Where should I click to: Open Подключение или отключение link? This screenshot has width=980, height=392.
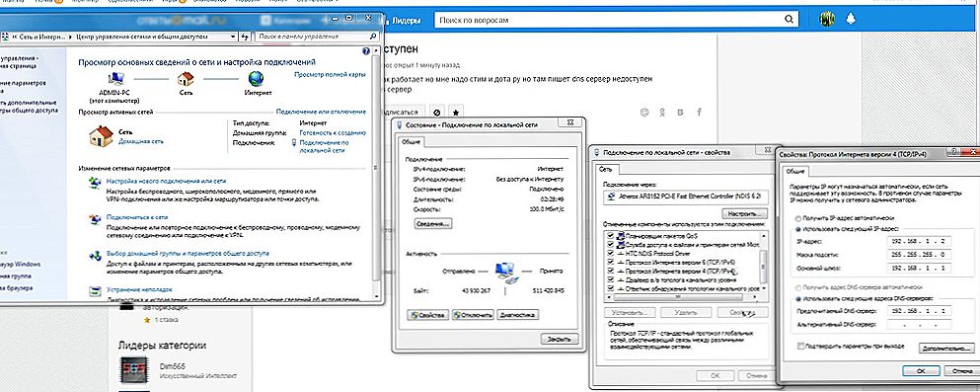(322, 112)
